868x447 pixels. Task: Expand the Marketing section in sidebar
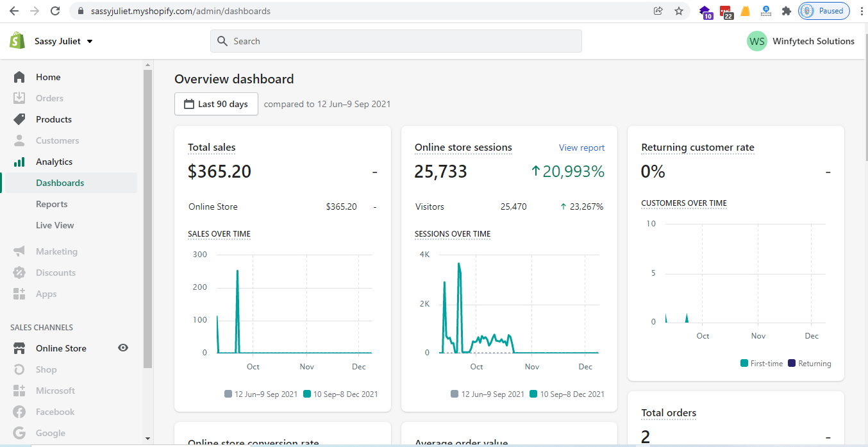[x=56, y=251]
